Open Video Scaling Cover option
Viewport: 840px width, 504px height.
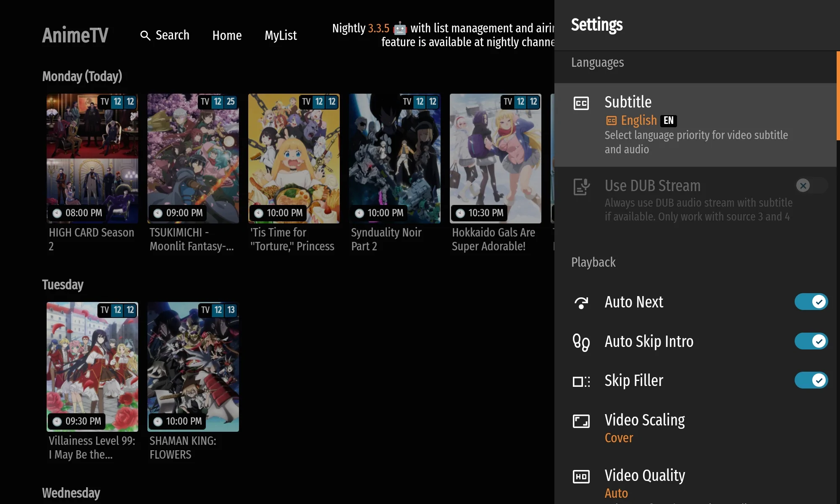pos(696,428)
